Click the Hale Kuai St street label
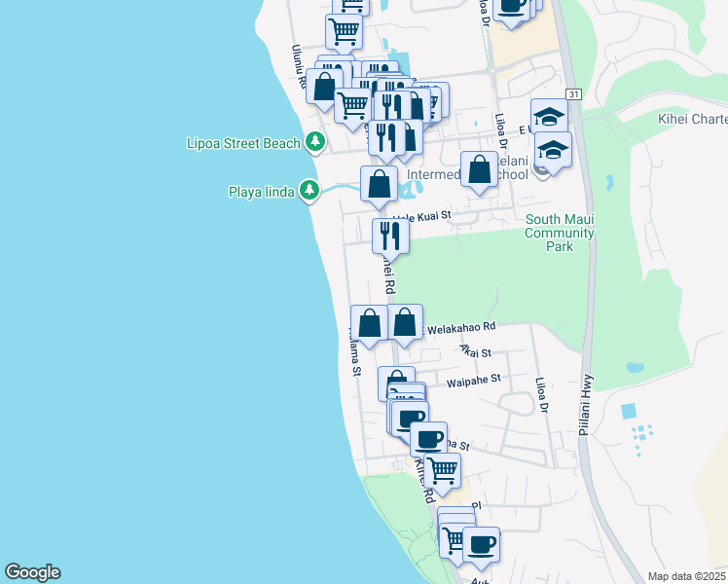This screenshot has height=584, width=728. click(422, 216)
